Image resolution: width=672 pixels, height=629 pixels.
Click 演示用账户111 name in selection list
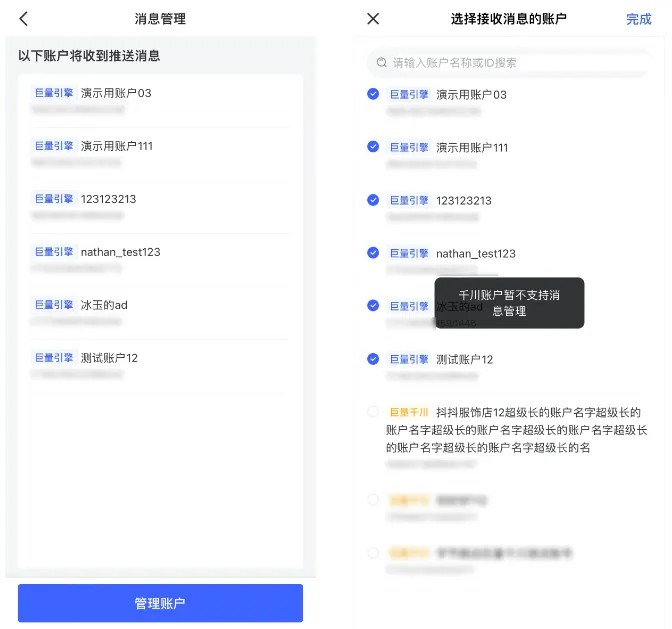click(x=472, y=148)
